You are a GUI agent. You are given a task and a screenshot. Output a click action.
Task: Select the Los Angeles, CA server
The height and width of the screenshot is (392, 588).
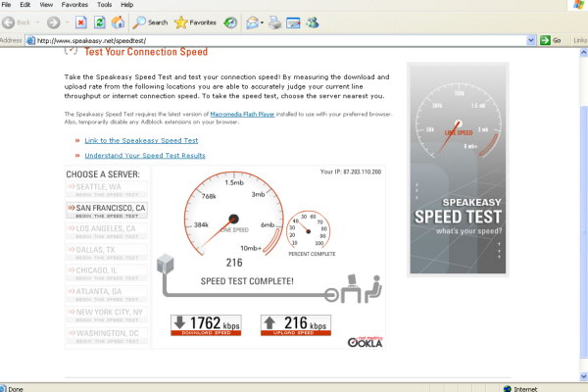[107, 231]
